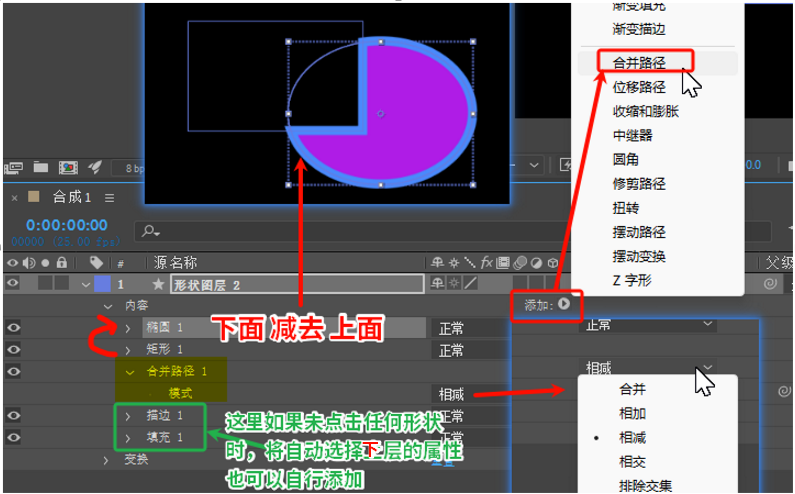Click the tan color swatch on 合成1 tab

(34, 197)
